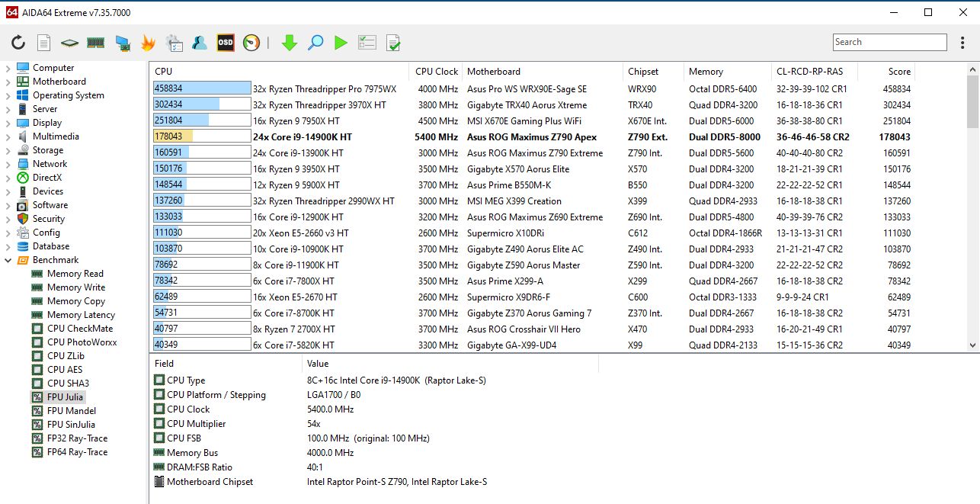Screen dimensions: 980x504
Task: Click the CPU Multiplier field row
Action: tap(373, 424)
